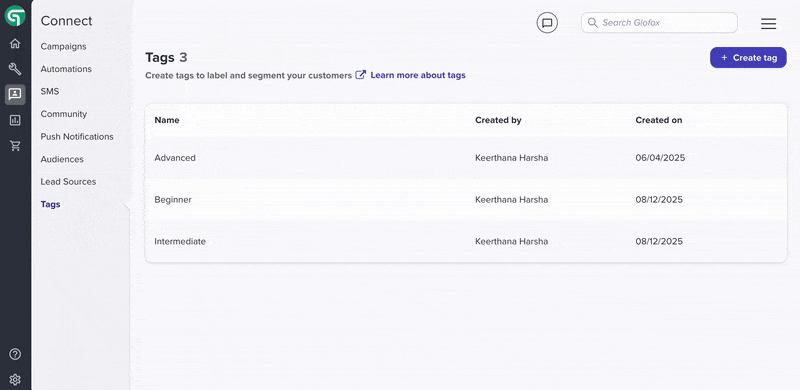Create a new tag with Create tag
Image resolution: width=800 pixels, height=390 pixels.
pyautogui.click(x=748, y=58)
